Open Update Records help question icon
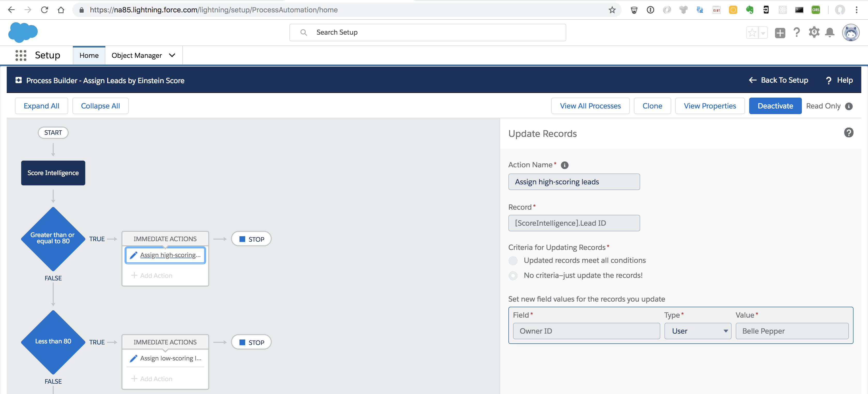 click(848, 133)
